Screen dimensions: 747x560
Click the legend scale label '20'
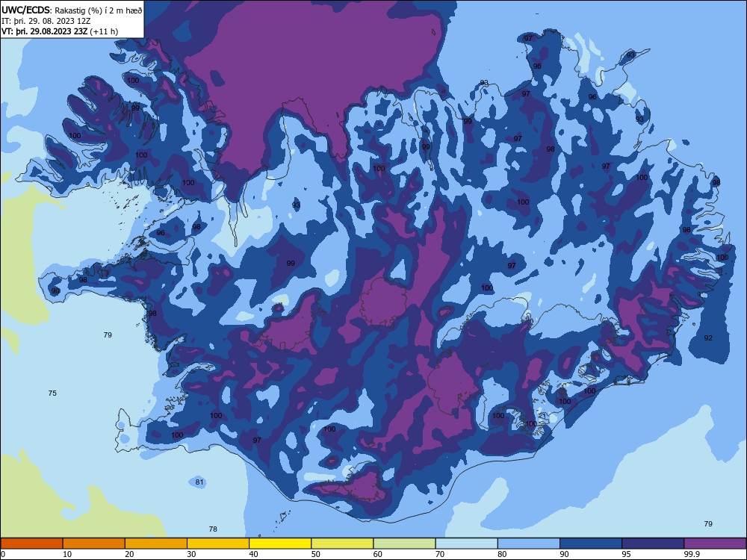click(x=129, y=554)
